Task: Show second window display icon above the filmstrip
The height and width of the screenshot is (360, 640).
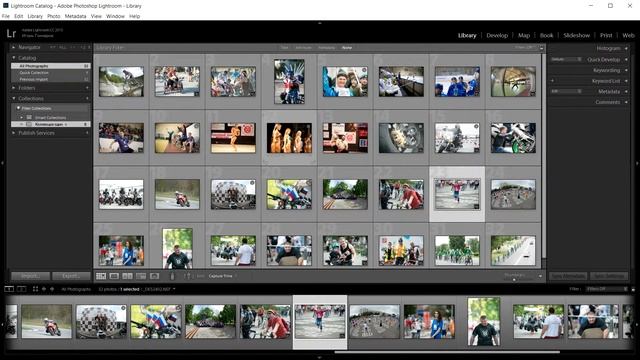Action: click(x=22, y=289)
